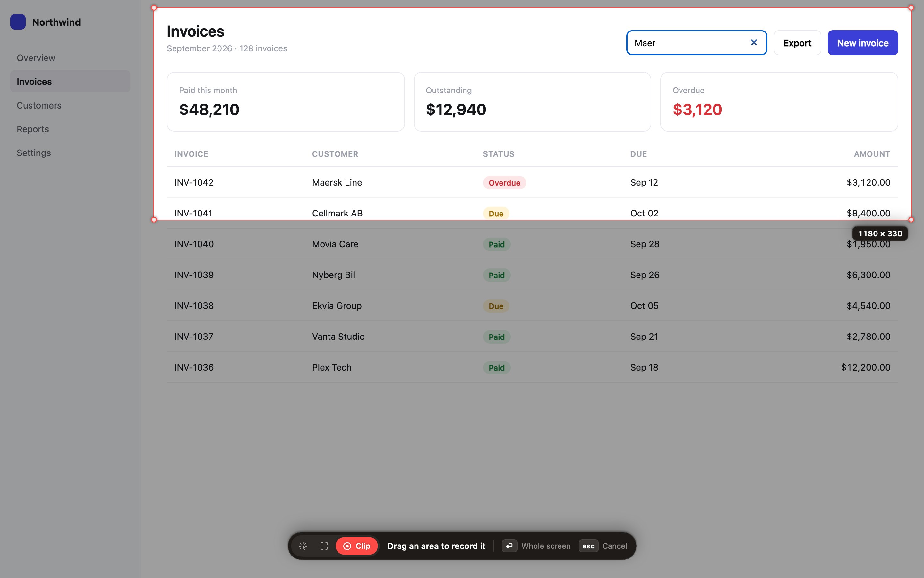Sort by the STATUS column header
924x578 pixels.
click(x=498, y=154)
